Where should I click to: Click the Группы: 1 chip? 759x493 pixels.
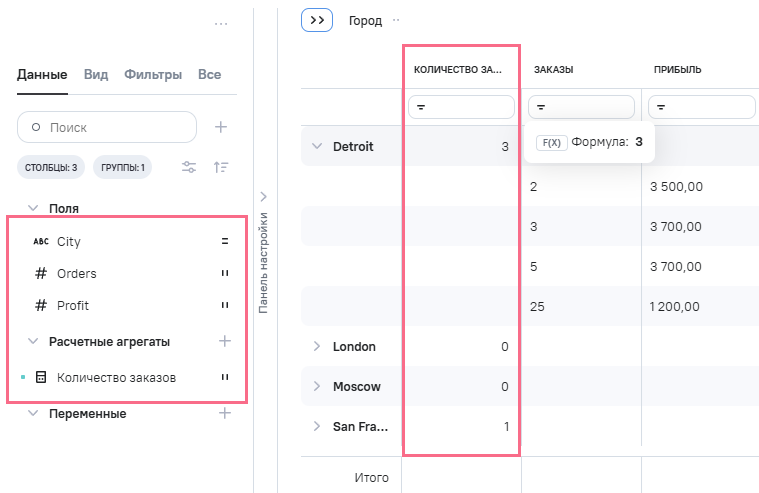click(122, 167)
